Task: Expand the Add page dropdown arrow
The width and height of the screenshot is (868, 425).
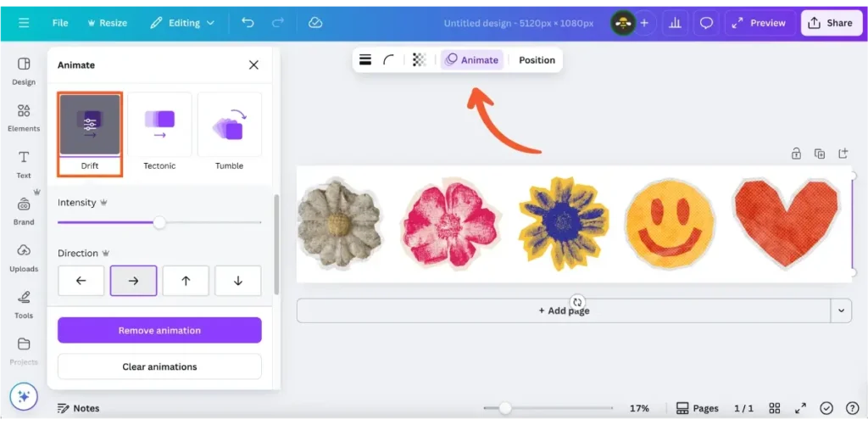Action: point(841,310)
